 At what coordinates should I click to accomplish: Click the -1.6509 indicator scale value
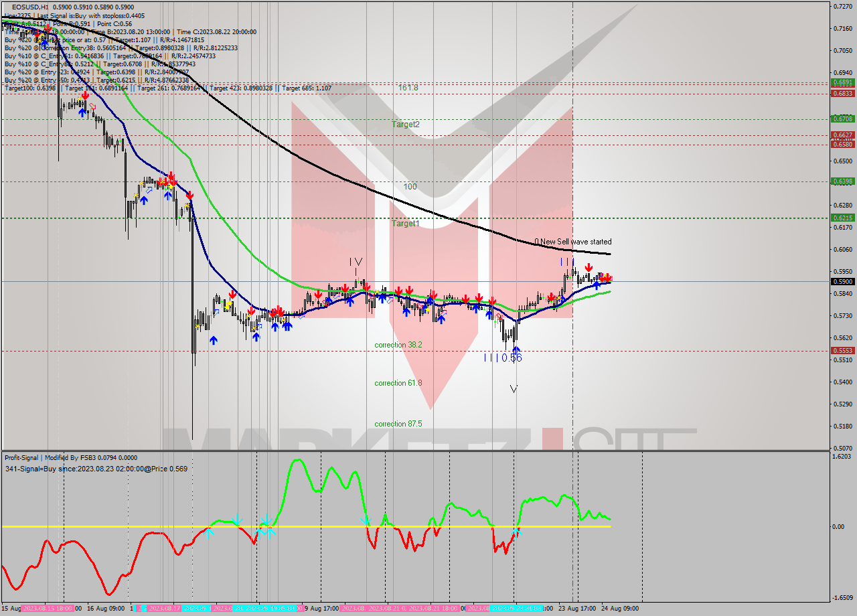pos(843,598)
